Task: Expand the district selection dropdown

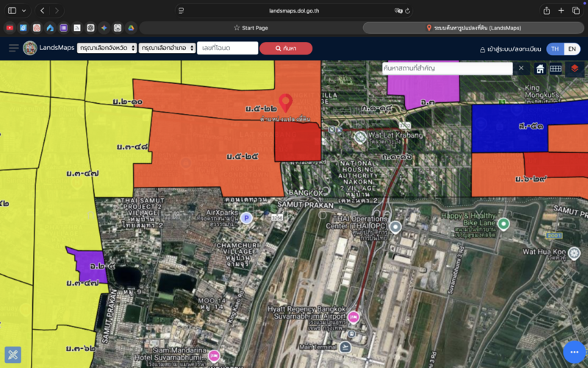Action: click(168, 48)
